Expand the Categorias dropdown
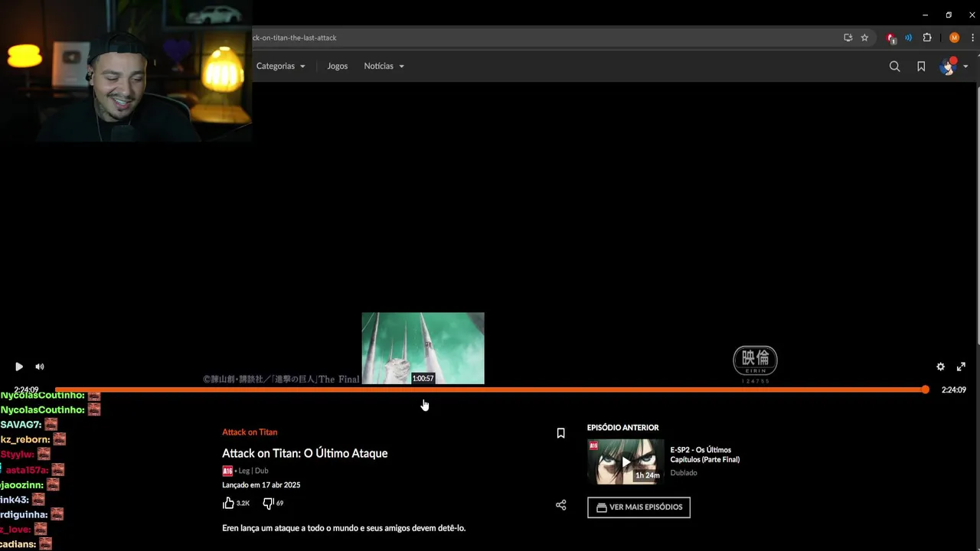The width and height of the screenshot is (980, 551). coord(280,66)
